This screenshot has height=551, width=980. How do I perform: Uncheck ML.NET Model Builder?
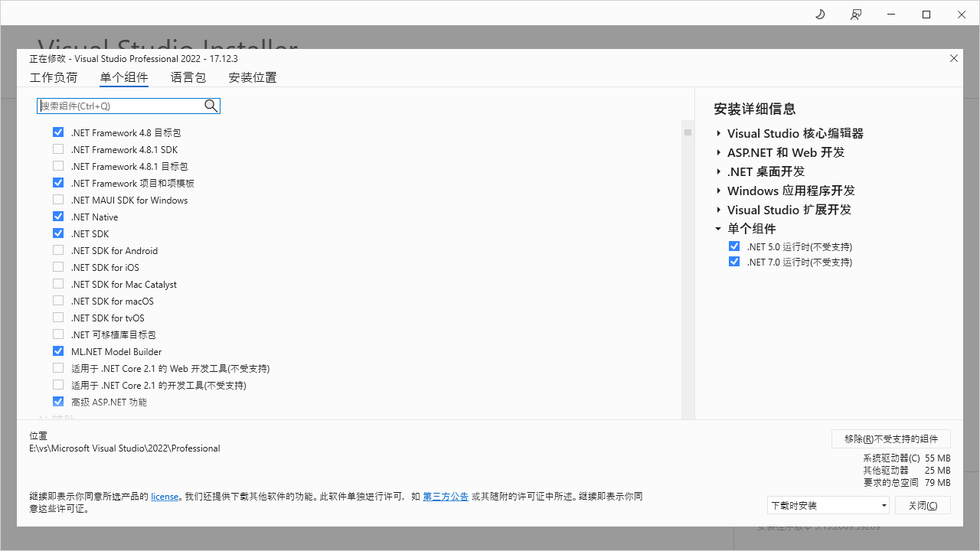[58, 351]
